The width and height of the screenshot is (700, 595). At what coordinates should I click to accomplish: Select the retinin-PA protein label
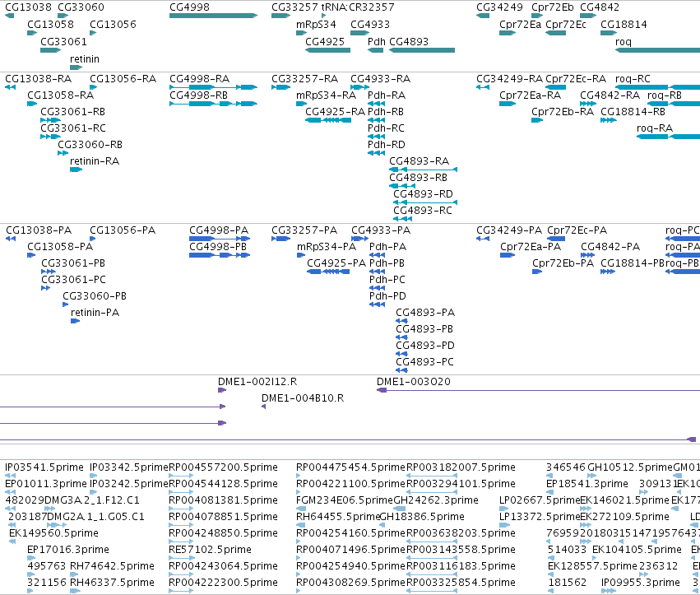95,313
